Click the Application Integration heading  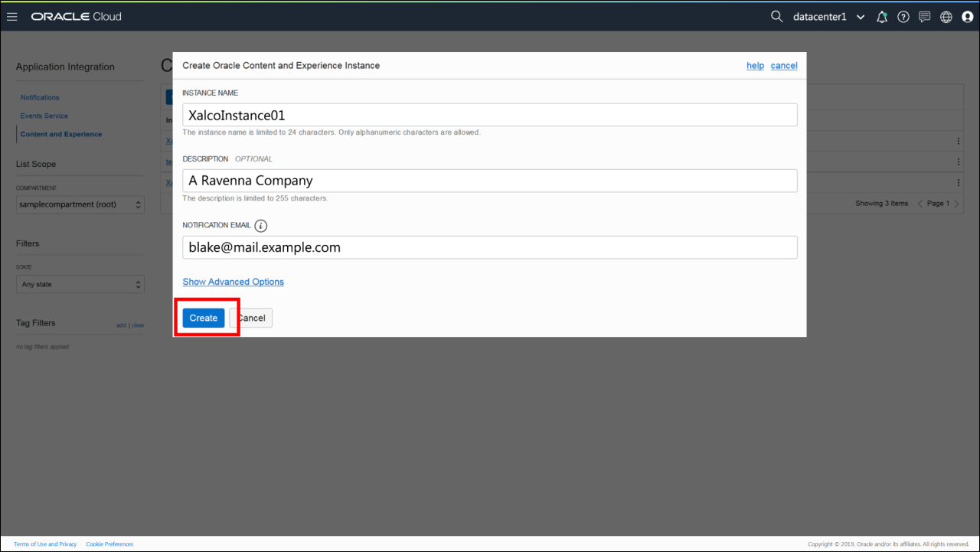click(65, 67)
